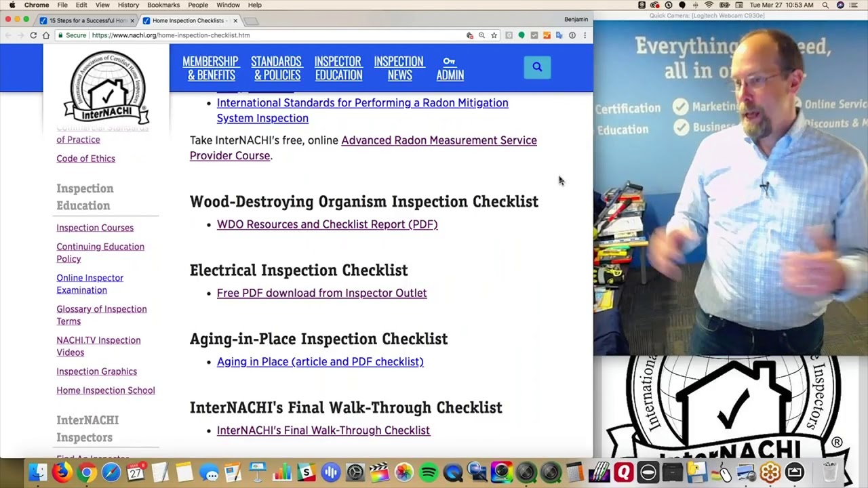Open WDO Resources and Checklist Report PDF
The width and height of the screenshot is (868, 488).
327,224
